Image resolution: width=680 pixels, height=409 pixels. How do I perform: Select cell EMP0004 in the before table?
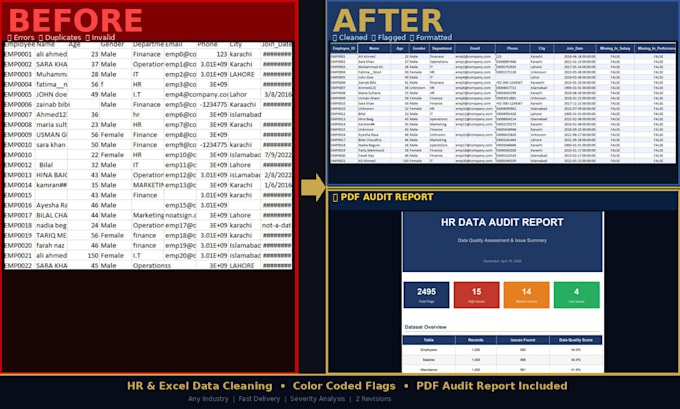pos(18,84)
